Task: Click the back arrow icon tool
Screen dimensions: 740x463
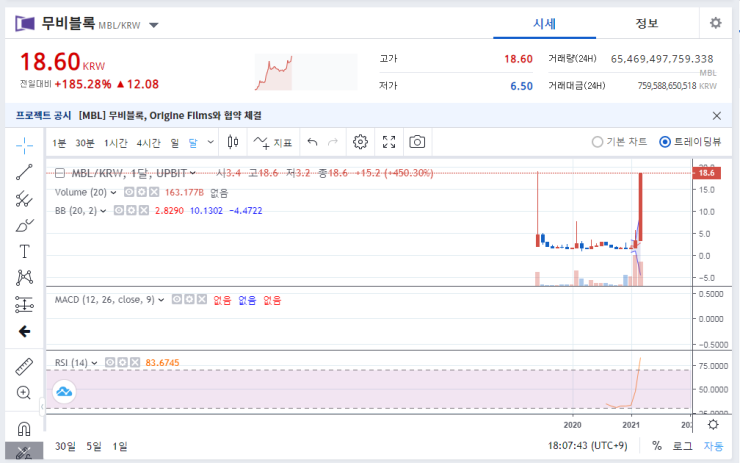Action: click(24, 331)
